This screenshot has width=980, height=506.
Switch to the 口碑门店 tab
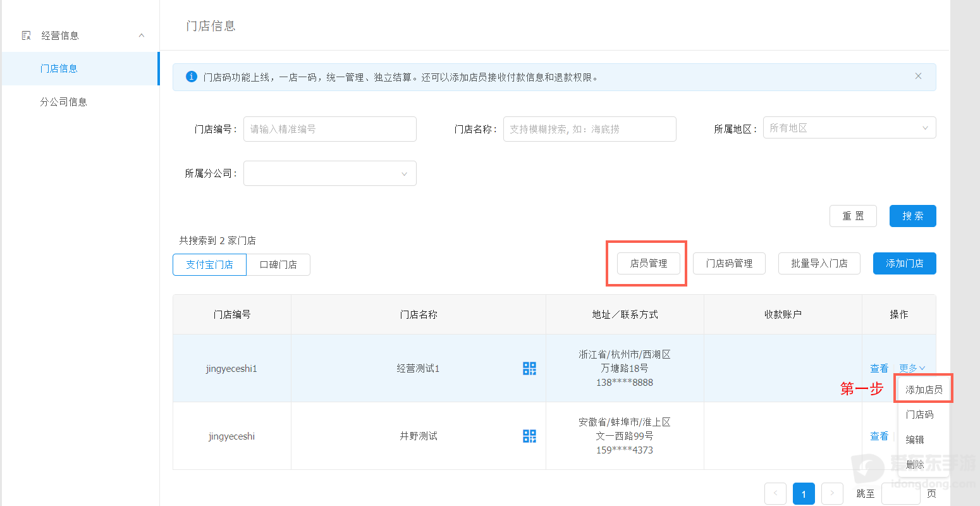(278, 264)
